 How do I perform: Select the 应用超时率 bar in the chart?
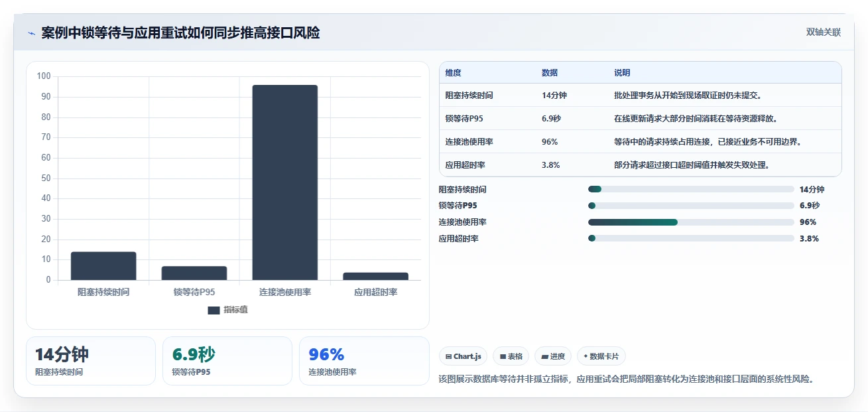click(x=375, y=277)
